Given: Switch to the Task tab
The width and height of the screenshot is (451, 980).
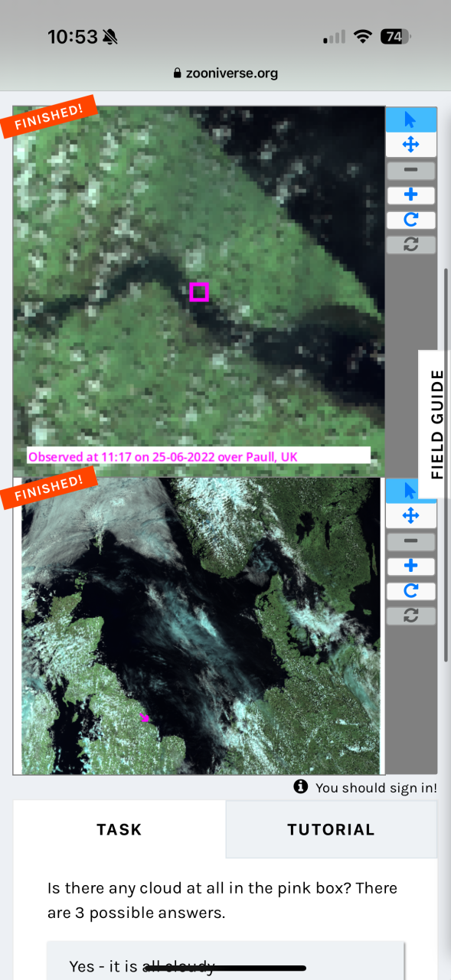Looking at the screenshot, I should click(x=119, y=829).
